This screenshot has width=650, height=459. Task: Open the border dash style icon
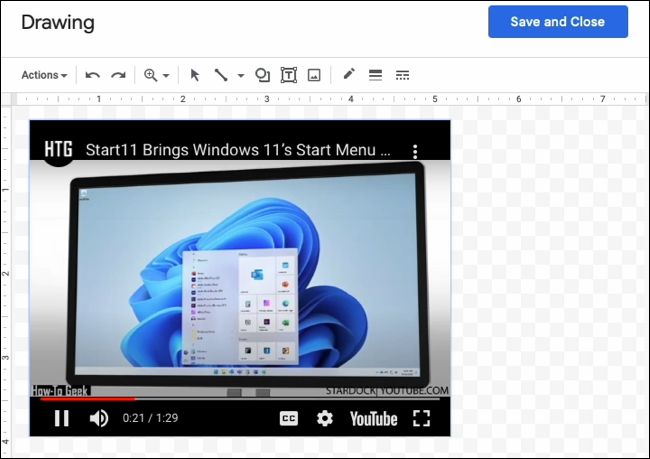[x=403, y=75]
